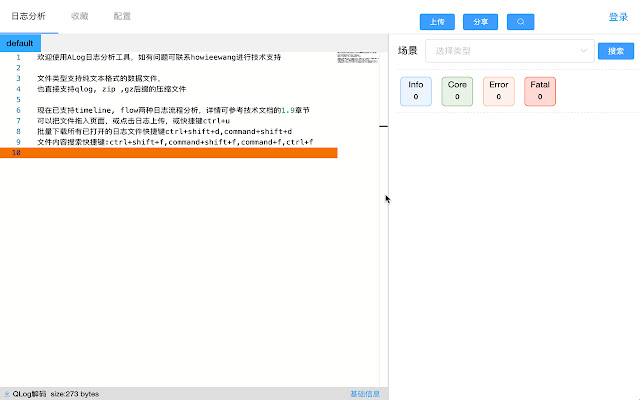Image resolution: width=640 pixels, height=400 pixels.
Task: Click line 3 about 文件类型支持
Action: pyautogui.click(x=99, y=78)
